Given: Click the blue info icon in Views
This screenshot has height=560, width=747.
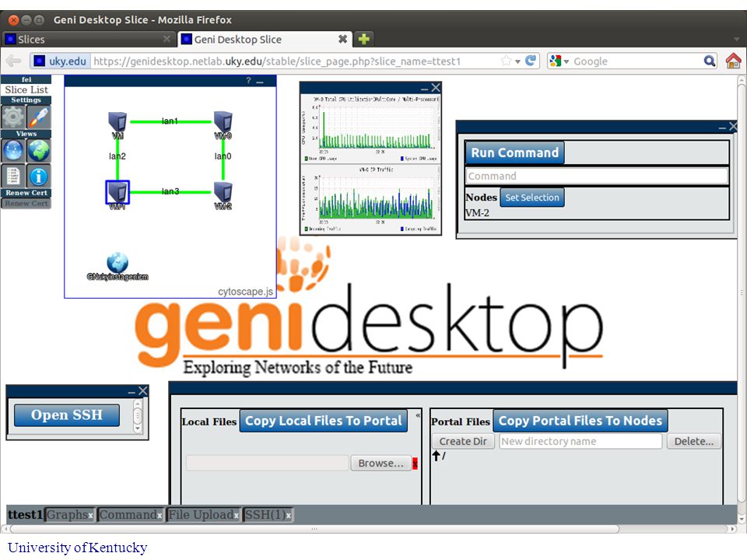Looking at the screenshot, I should pyautogui.click(x=39, y=177).
